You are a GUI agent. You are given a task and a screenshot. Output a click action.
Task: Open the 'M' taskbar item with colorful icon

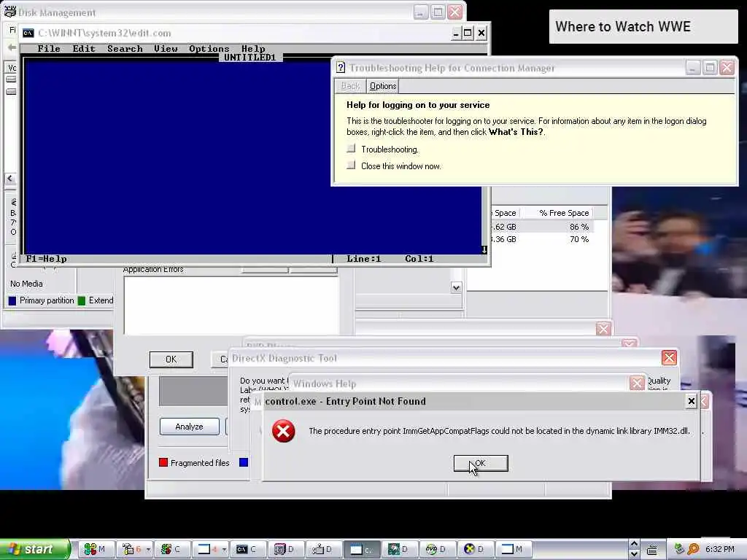pos(96,549)
